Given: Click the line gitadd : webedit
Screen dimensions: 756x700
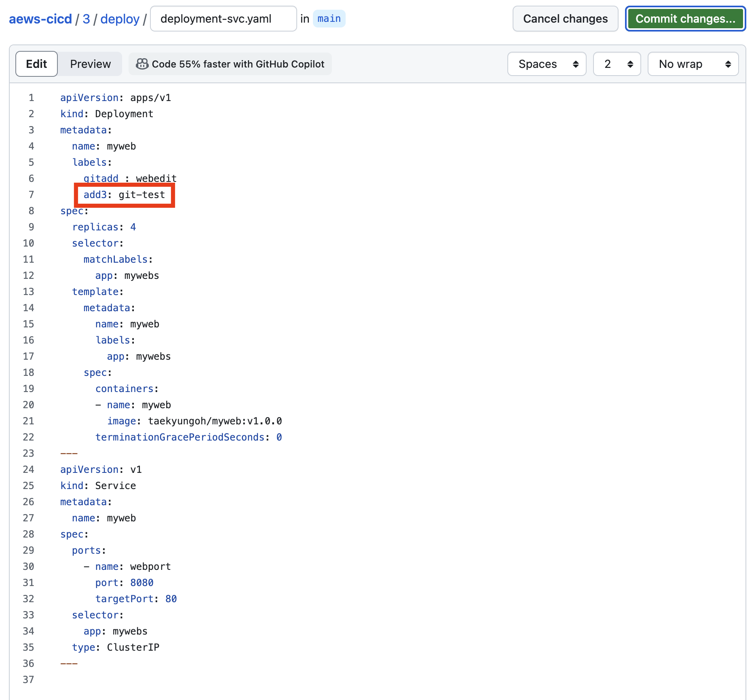Looking at the screenshot, I should point(130,179).
